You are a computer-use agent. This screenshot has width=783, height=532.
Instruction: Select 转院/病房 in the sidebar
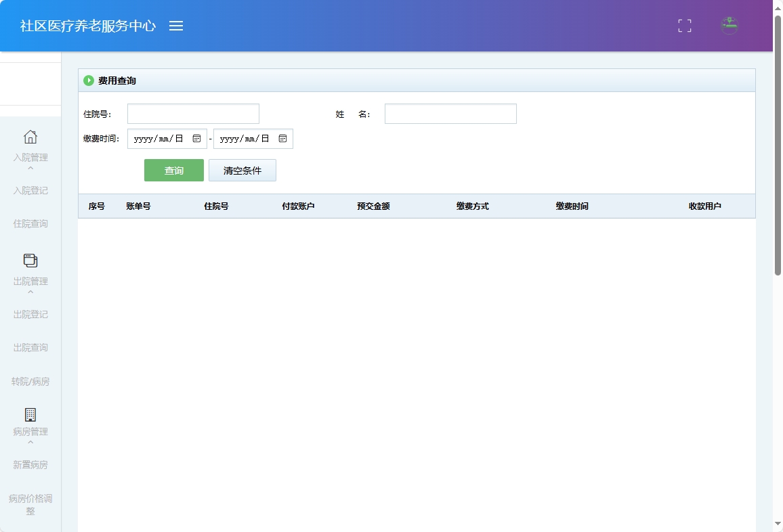(30, 381)
